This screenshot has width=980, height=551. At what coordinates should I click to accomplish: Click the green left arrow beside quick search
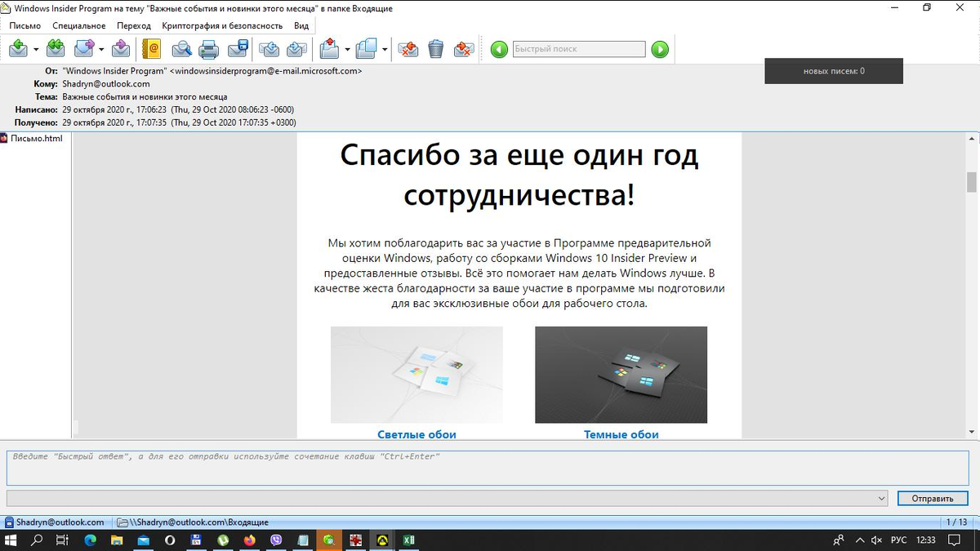(499, 50)
